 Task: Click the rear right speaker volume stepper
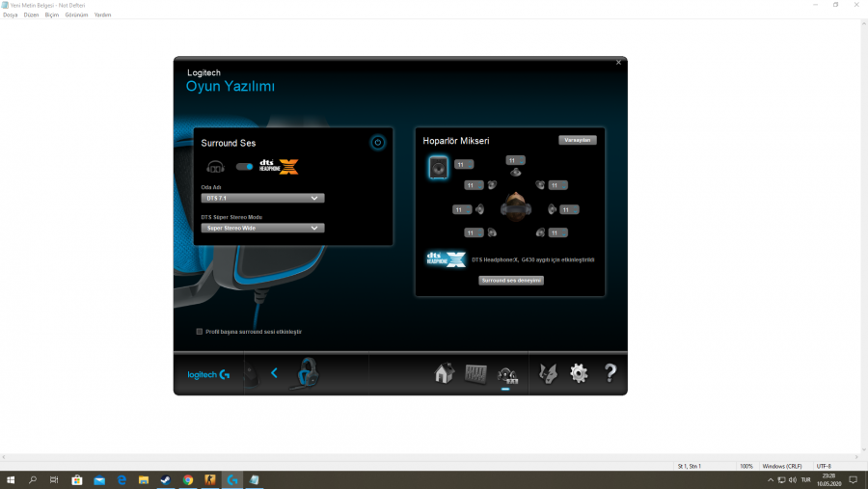coord(558,233)
